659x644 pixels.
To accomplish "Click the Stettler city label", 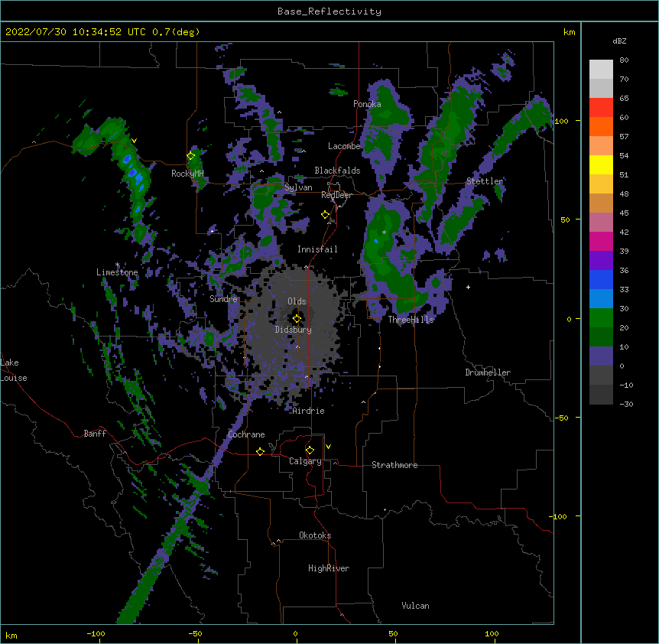I will [485, 181].
